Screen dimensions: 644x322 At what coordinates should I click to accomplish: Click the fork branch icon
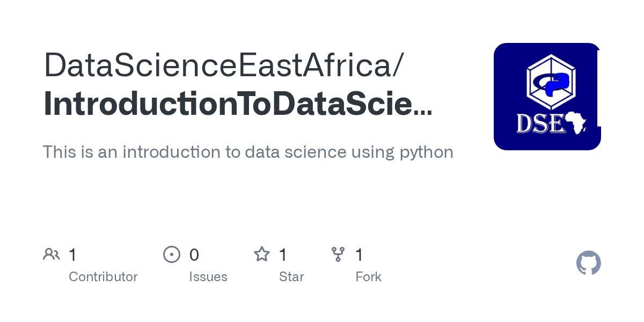338,254
